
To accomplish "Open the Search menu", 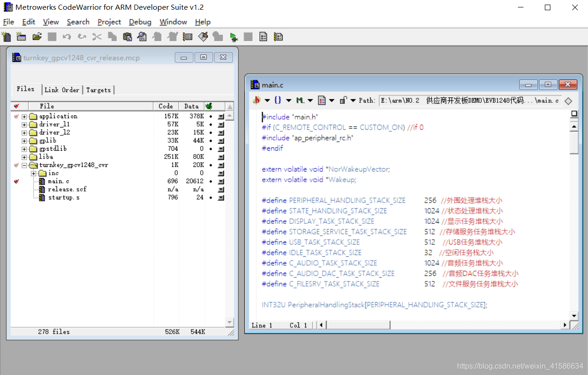I will [x=78, y=22].
